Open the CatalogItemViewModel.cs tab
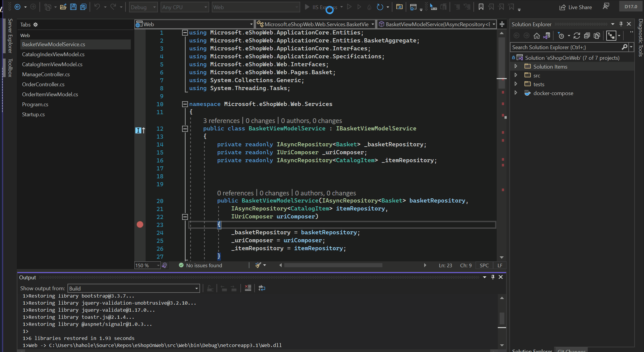The image size is (644, 352). point(52,64)
